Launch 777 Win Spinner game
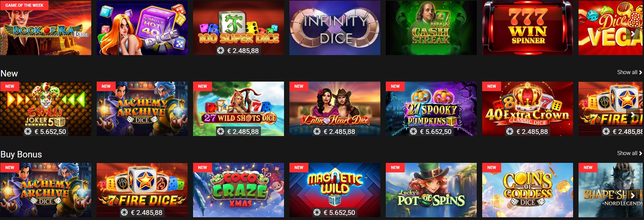The height and width of the screenshot is (220, 644). click(528, 28)
